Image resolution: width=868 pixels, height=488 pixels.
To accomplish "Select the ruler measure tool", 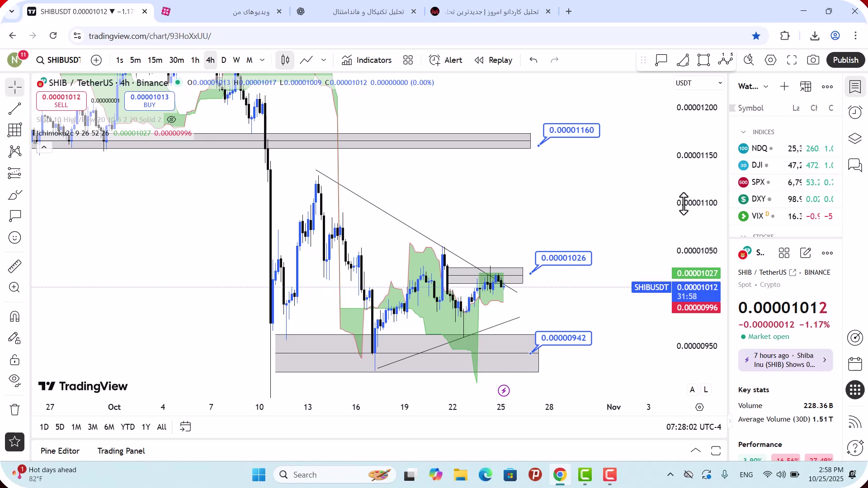I will tap(15, 266).
